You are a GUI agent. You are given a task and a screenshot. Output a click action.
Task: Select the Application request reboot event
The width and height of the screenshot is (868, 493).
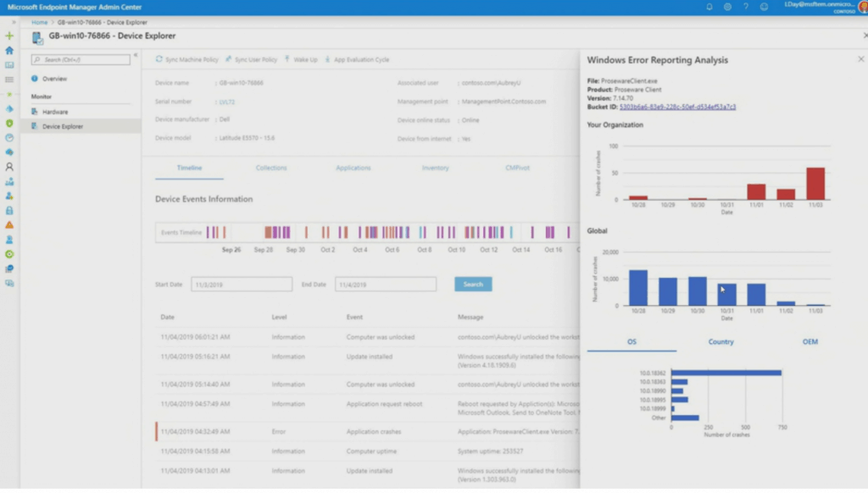pyautogui.click(x=368, y=408)
